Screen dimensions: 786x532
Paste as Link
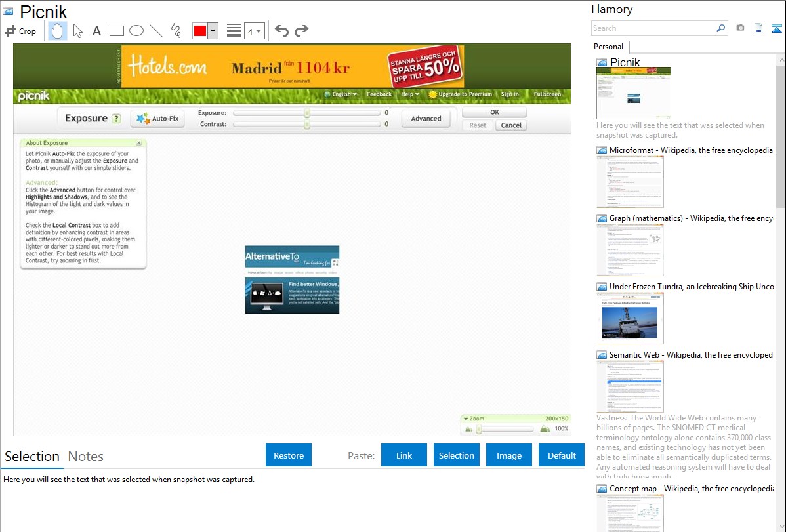click(404, 455)
